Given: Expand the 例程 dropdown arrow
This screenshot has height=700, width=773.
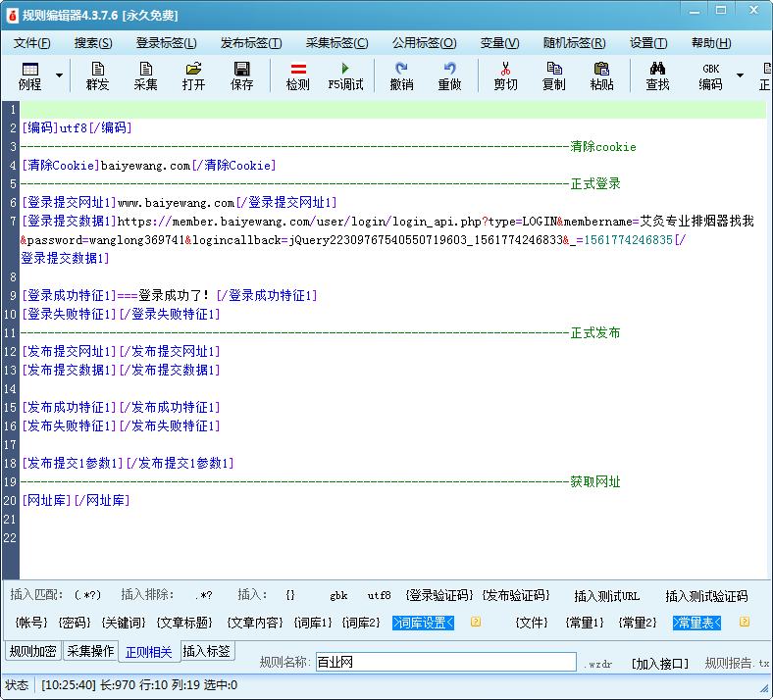Looking at the screenshot, I should tap(59, 75).
